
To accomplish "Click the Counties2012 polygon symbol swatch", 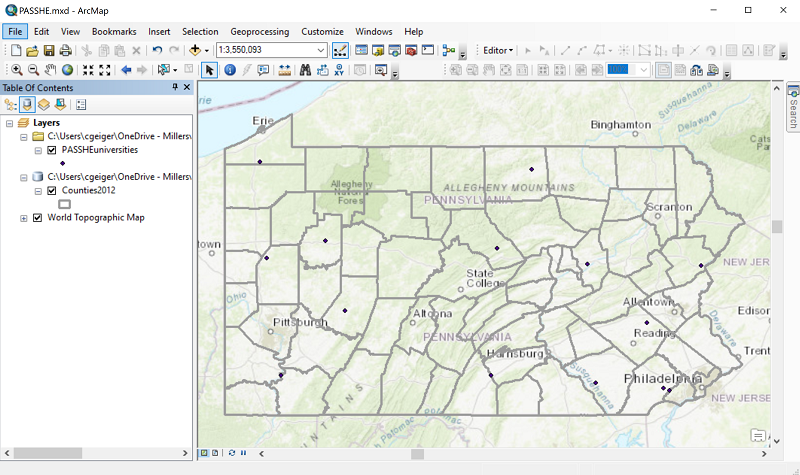I will (64, 204).
